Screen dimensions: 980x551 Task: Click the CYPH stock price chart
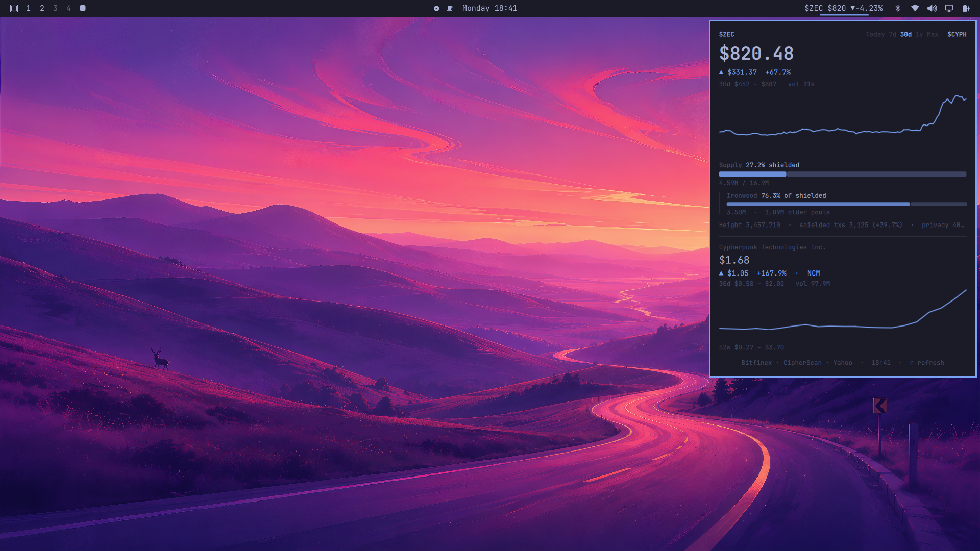coord(842,310)
